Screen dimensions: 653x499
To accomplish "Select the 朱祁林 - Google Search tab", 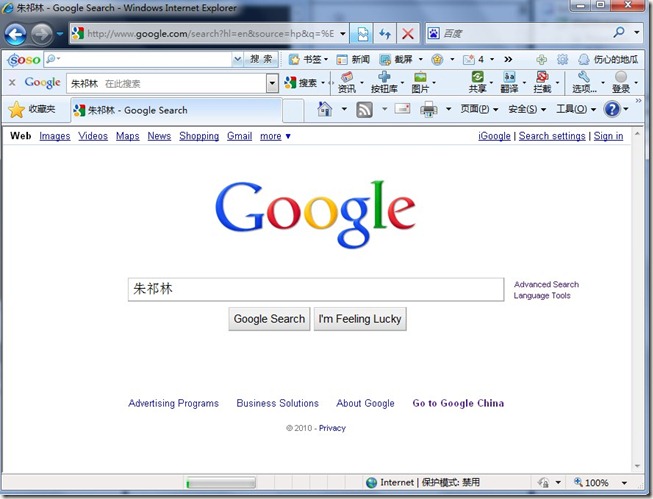I will 177,110.
